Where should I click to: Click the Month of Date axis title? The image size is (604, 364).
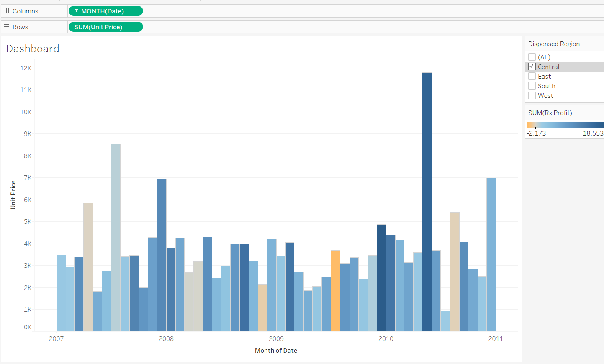(276, 350)
